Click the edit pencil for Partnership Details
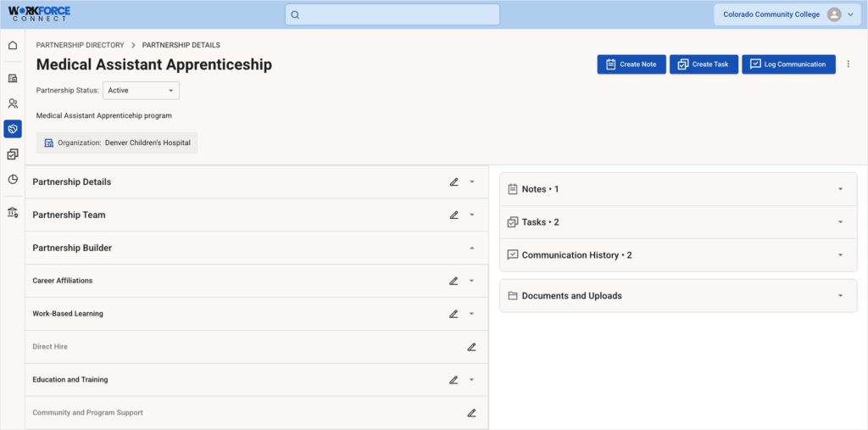Image resolution: width=868 pixels, height=430 pixels. click(x=453, y=181)
